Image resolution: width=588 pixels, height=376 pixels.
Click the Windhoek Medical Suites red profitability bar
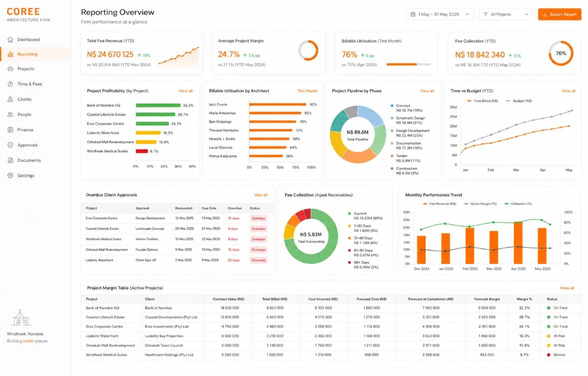click(142, 151)
